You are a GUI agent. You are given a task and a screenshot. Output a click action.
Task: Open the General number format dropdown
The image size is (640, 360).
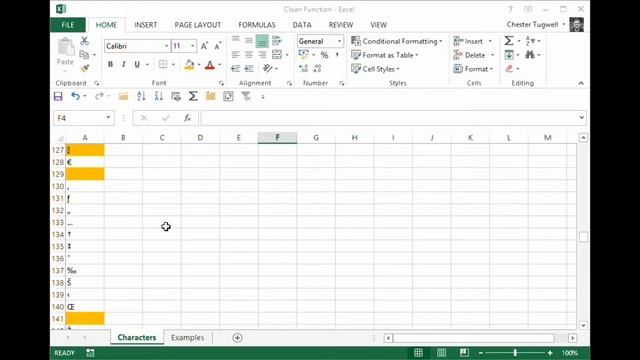339,41
